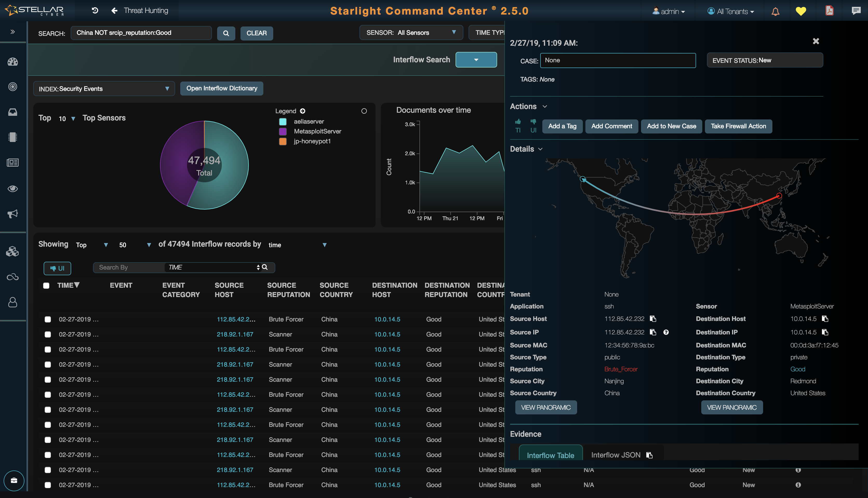Run search with magnifier button
Image resolution: width=868 pixels, height=498 pixels.
pyautogui.click(x=226, y=33)
